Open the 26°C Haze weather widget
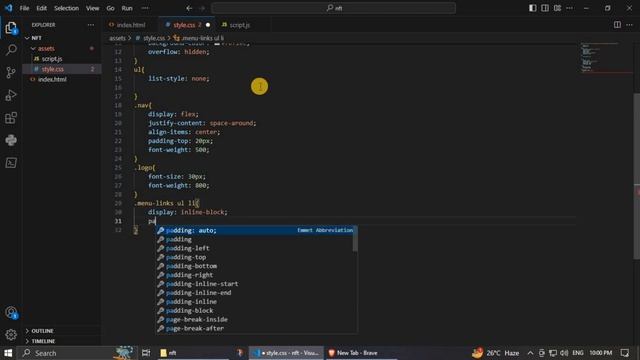 (x=496, y=353)
